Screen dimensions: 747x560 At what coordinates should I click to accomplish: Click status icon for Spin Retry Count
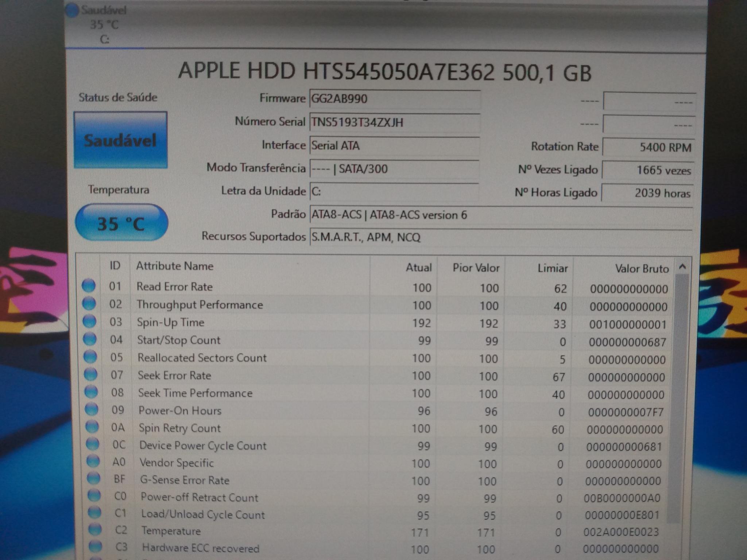pos(92,427)
